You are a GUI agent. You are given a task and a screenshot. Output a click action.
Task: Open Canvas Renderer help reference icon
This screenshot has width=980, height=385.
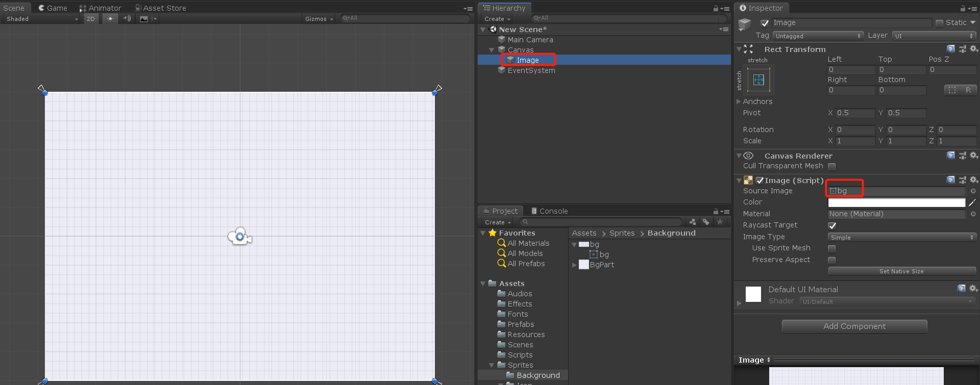951,156
